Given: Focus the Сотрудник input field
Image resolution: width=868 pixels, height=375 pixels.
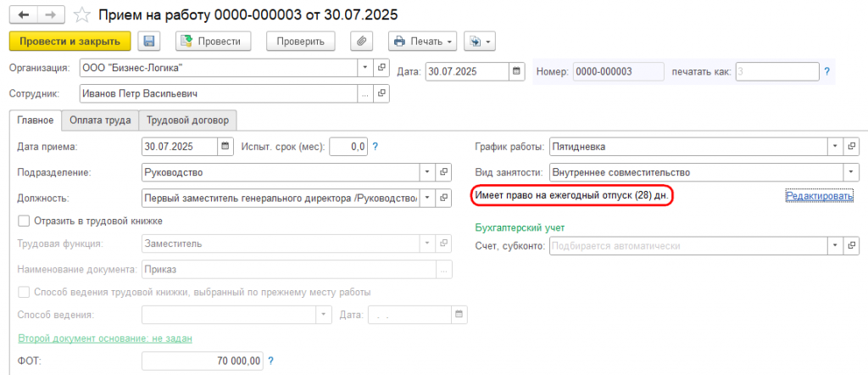Looking at the screenshot, I should point(219,93).
